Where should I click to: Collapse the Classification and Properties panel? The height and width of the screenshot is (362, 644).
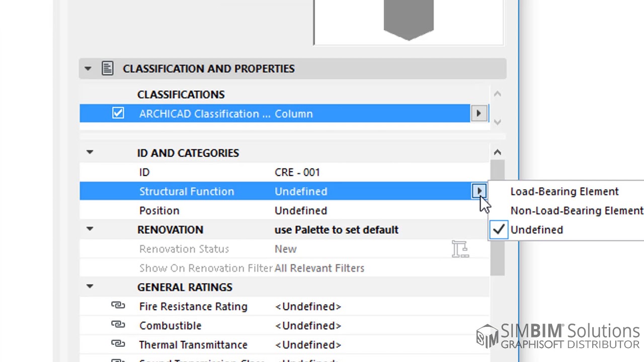(x=88, y=68)
